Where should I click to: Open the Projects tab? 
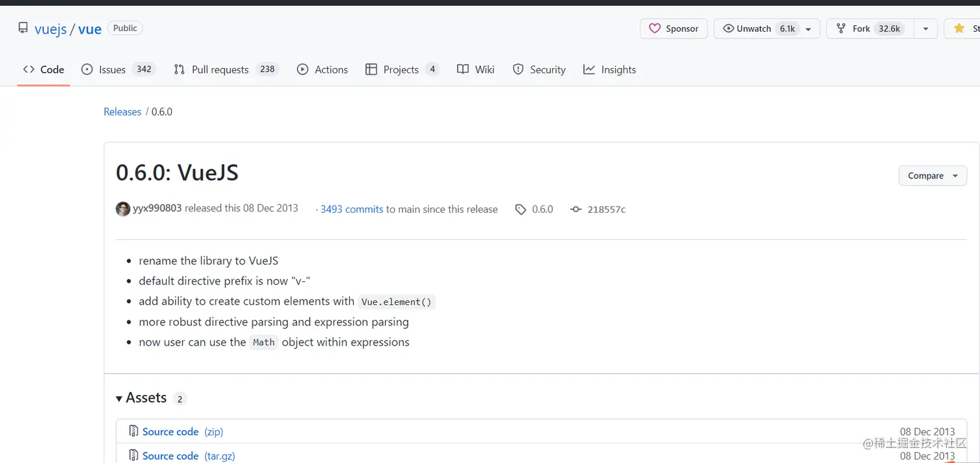402,69
